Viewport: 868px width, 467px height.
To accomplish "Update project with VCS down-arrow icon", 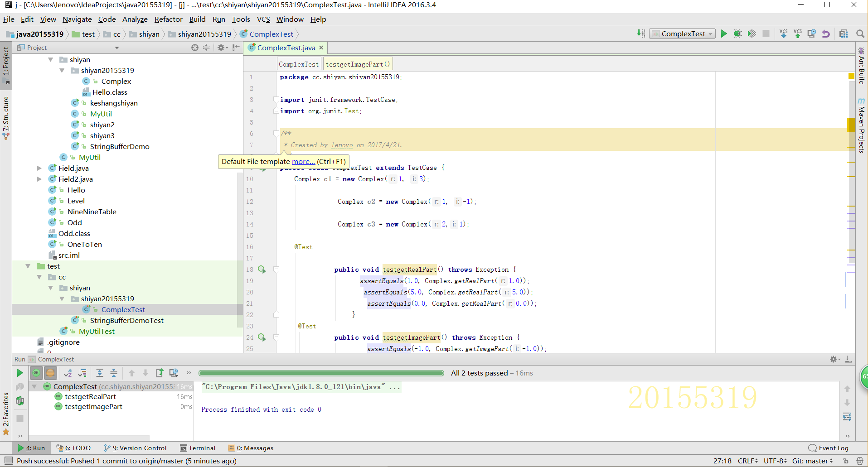I will 783,34.
